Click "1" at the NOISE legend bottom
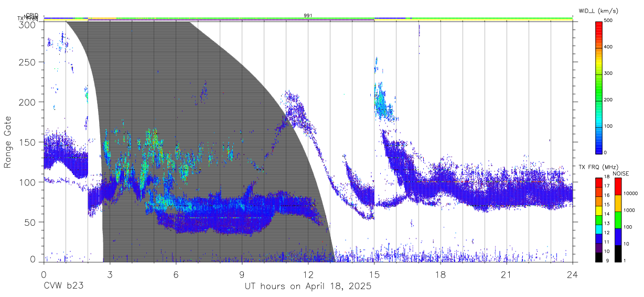 625,261
